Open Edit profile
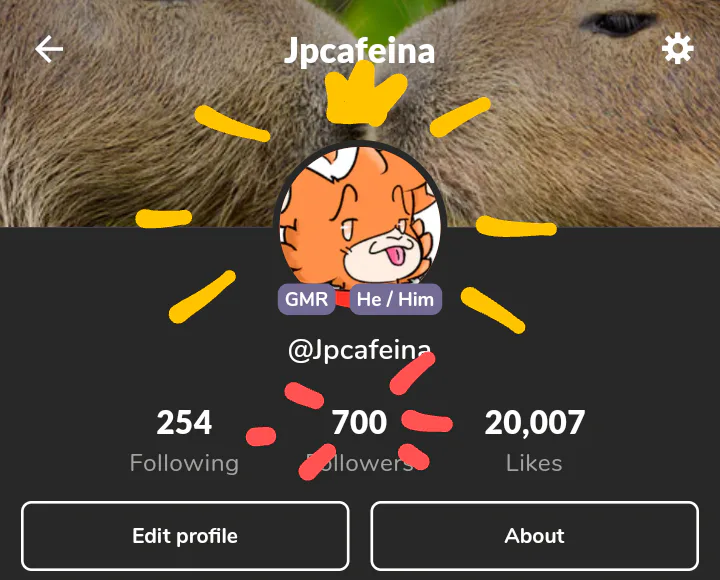 coord(185,536)
